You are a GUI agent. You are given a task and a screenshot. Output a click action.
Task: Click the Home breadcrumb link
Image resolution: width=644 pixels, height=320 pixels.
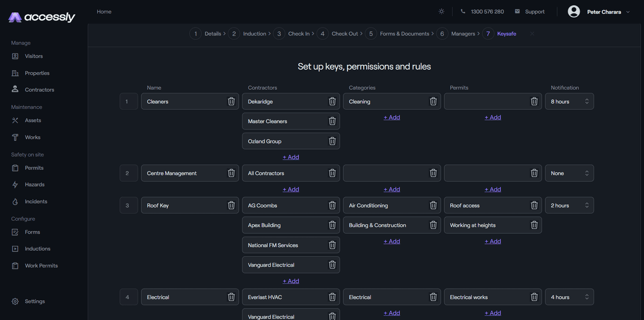104,12
